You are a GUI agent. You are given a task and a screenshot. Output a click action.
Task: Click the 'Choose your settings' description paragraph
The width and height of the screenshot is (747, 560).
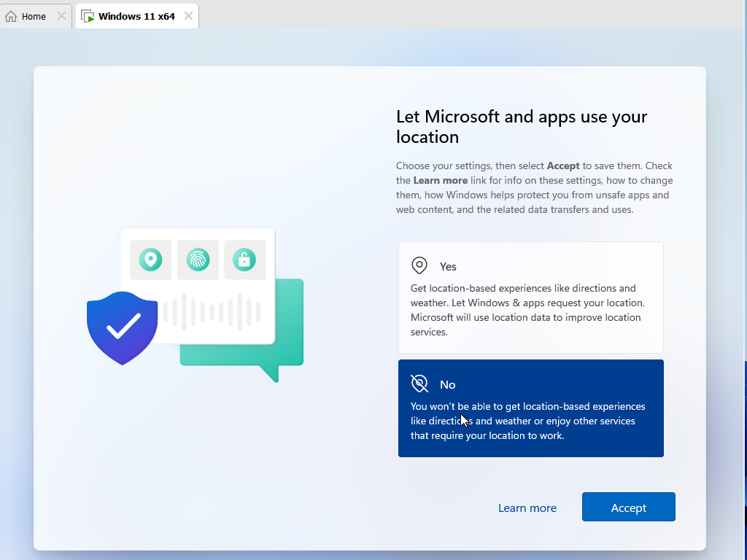(x=534, y=187)
